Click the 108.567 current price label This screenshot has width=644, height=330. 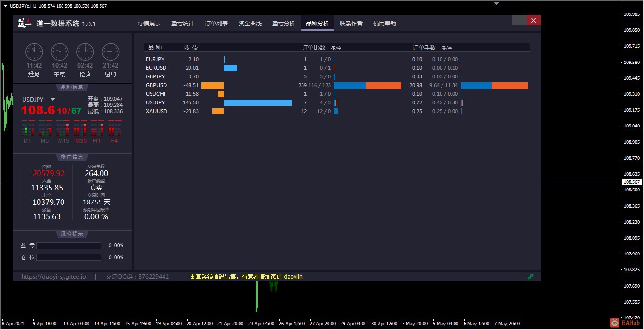[631, 182]
